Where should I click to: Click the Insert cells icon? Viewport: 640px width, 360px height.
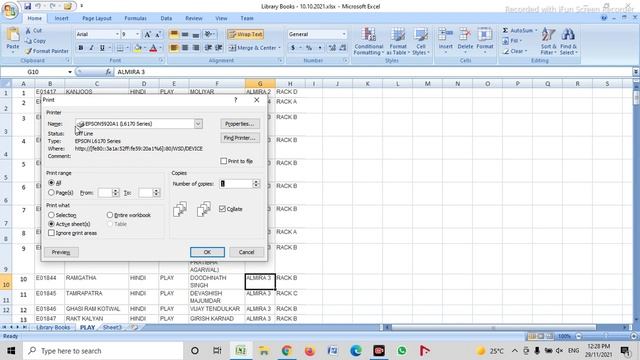pos(446,35)
